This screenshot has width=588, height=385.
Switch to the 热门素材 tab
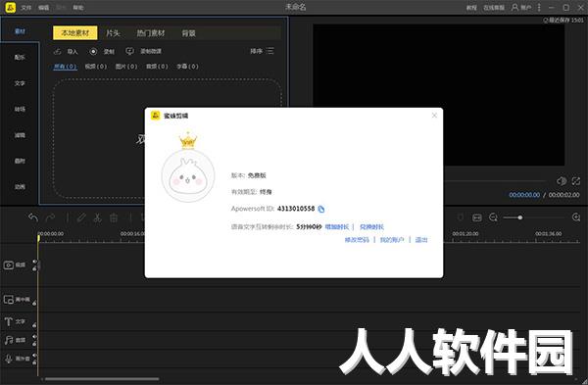[x=151, y=33]
